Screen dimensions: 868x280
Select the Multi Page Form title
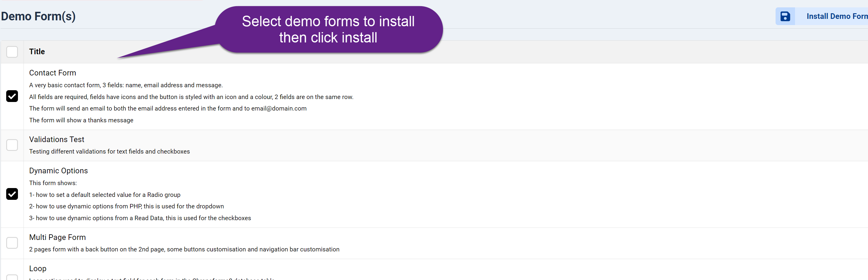click(x=57, y=237)
